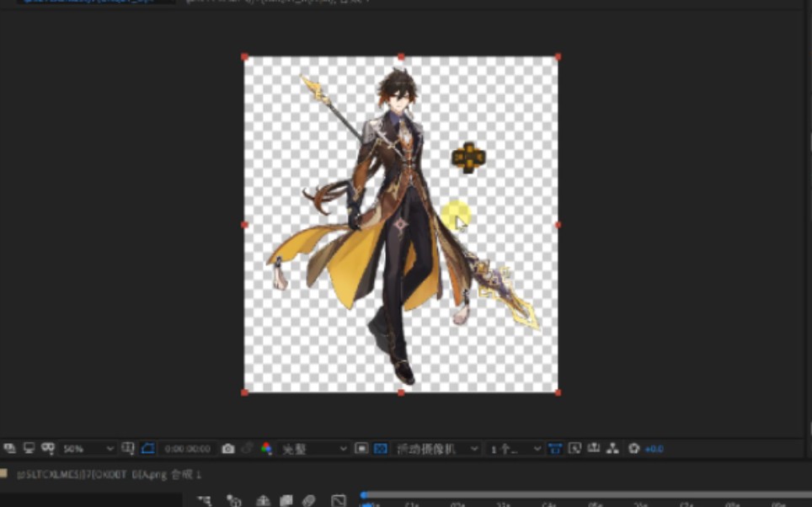Image resolution: width=812 pixels, height=507 pixels.
Task: Click the bottom-right layer transform handle
Action: pyautogui.click(x=558, y=392)
